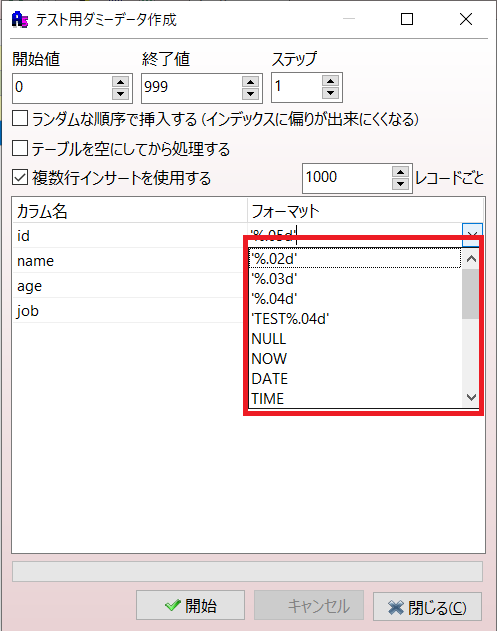Decrease the 開始値 value with down arrow

point(120,94)
